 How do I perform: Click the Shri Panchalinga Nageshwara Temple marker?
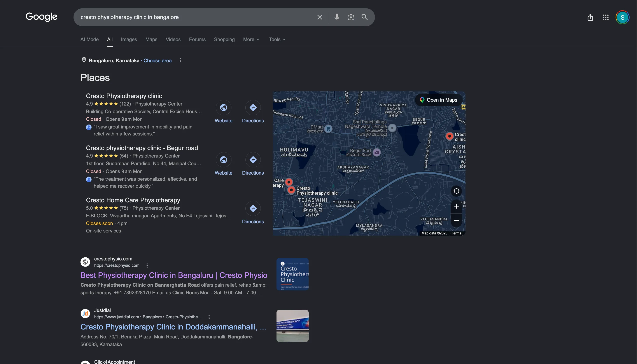[392, 128]
